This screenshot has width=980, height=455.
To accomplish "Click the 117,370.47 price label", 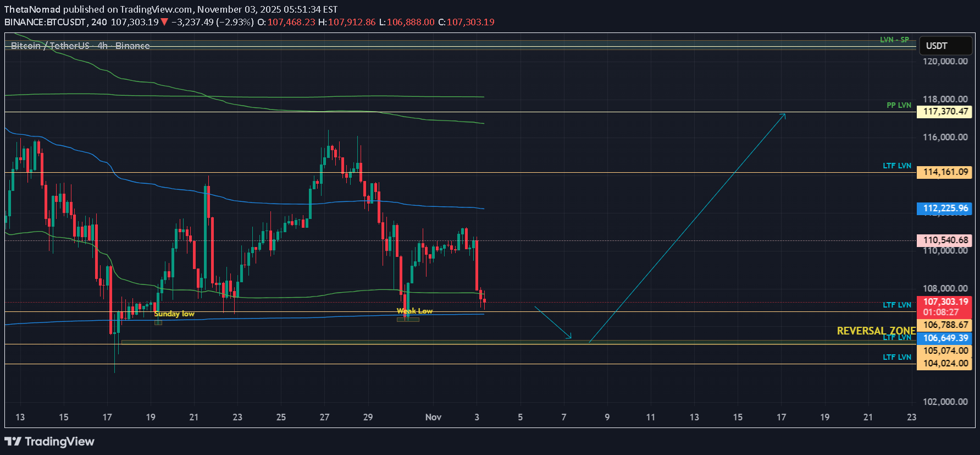I will (x=945, y=112).
